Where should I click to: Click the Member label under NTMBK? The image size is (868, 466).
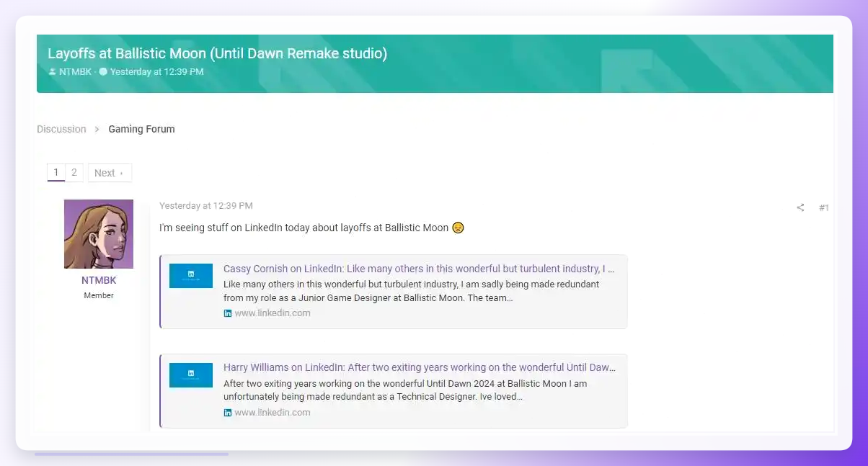(x=99, y=295)
